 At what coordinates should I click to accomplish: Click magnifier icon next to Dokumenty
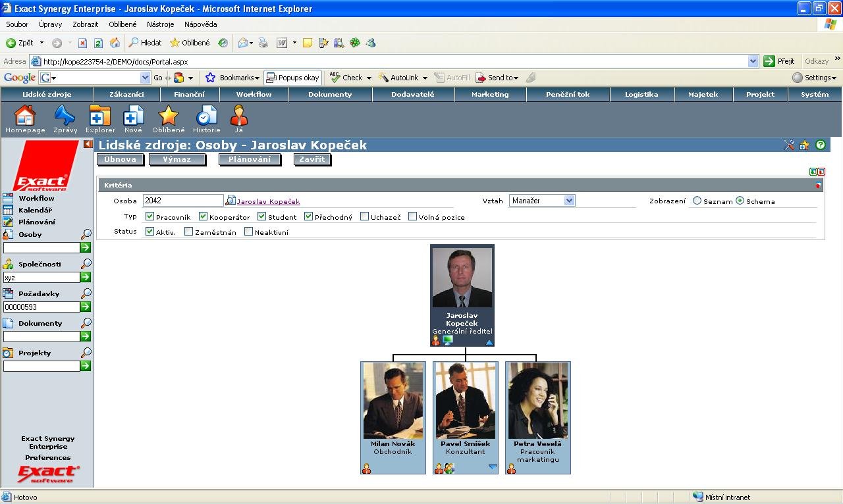click(86, 323)
